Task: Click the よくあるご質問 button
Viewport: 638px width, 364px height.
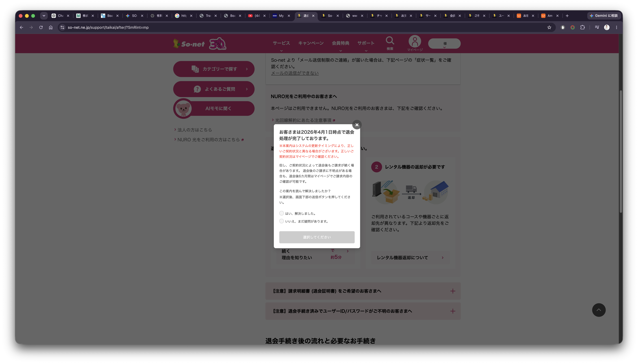Action: [214, 89]
